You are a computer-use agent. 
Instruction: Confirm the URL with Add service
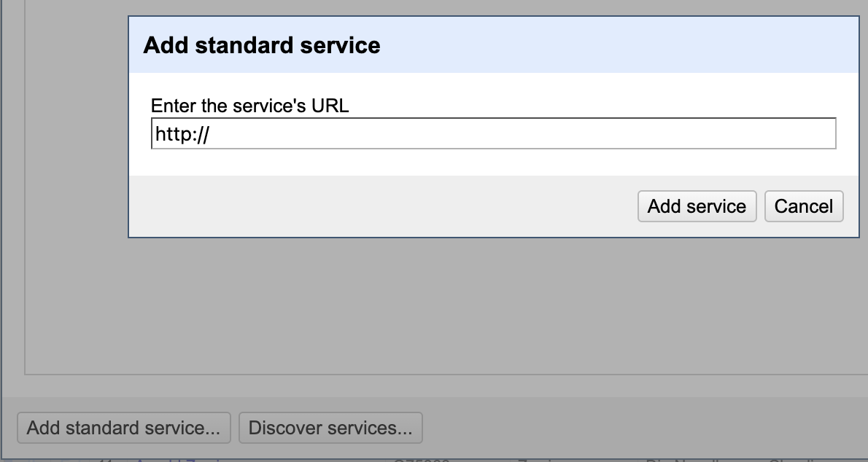click(697, 206)
